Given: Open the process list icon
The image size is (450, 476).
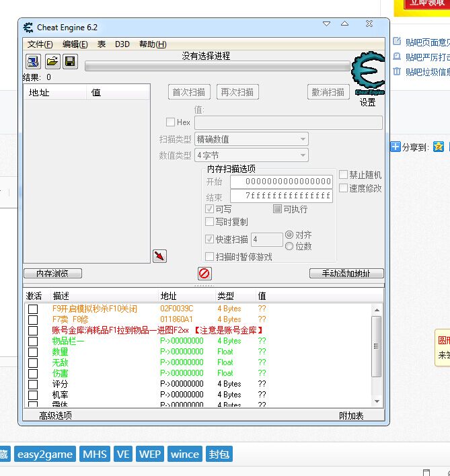Looking at the screenshot, I should tap(33, 62).
